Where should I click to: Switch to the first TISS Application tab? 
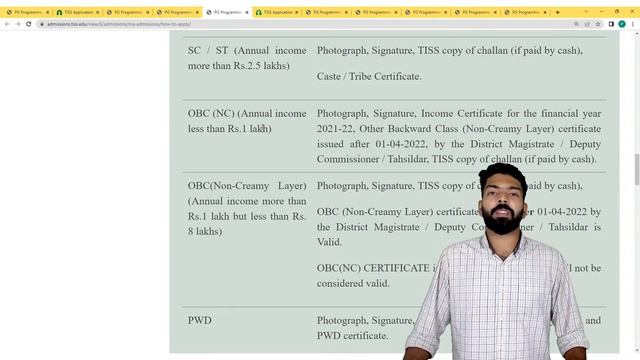pos(78,13)
